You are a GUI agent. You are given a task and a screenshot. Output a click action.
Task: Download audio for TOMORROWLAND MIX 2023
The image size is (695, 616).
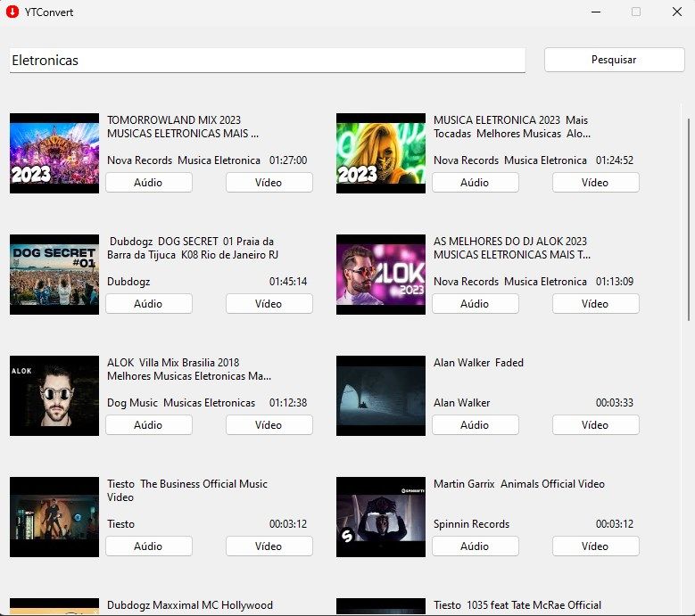[148, 183]
